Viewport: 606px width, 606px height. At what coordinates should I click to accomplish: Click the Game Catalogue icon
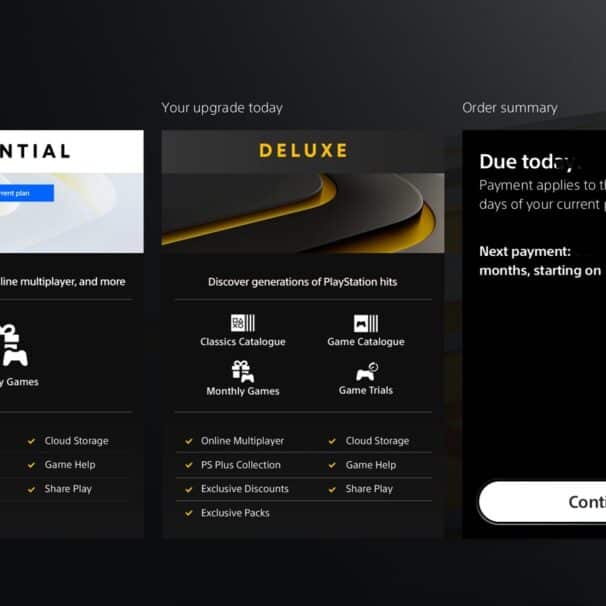point(366,323)
